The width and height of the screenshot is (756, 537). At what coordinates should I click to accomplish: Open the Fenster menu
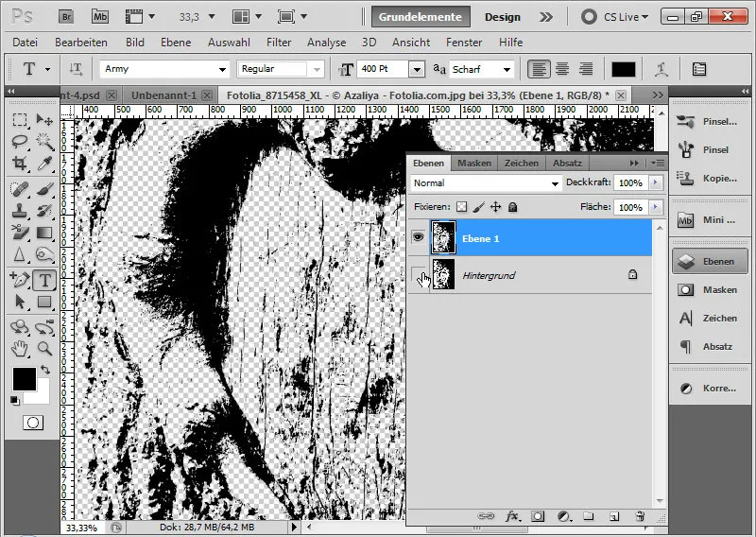464,43
